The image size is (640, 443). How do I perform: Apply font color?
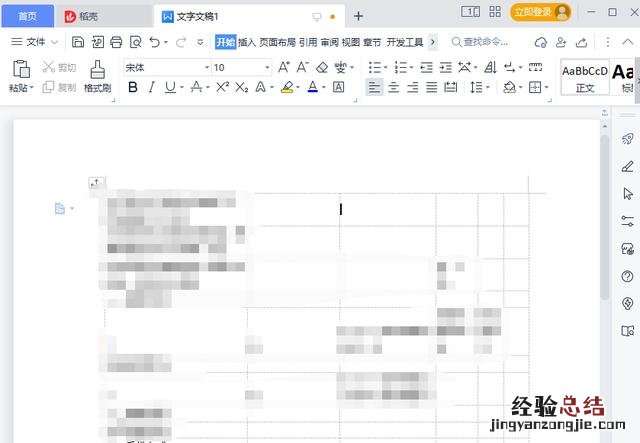point(313,87)
